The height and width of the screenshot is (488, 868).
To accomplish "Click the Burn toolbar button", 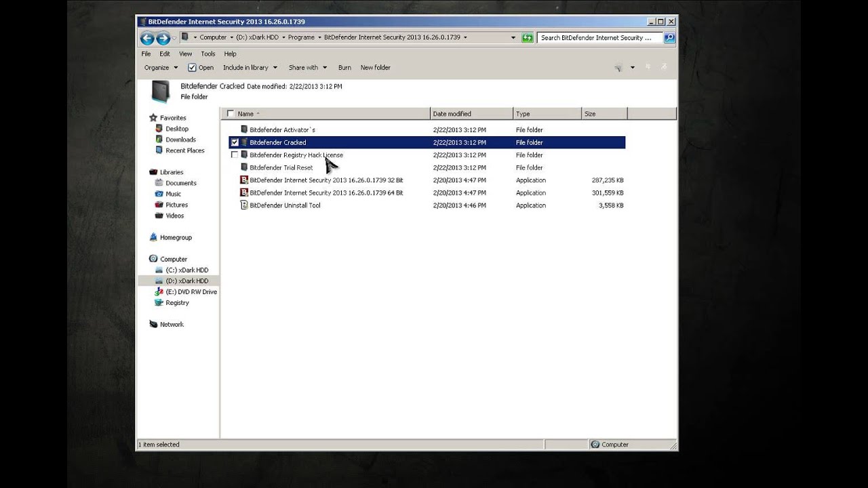I will 344,68.
